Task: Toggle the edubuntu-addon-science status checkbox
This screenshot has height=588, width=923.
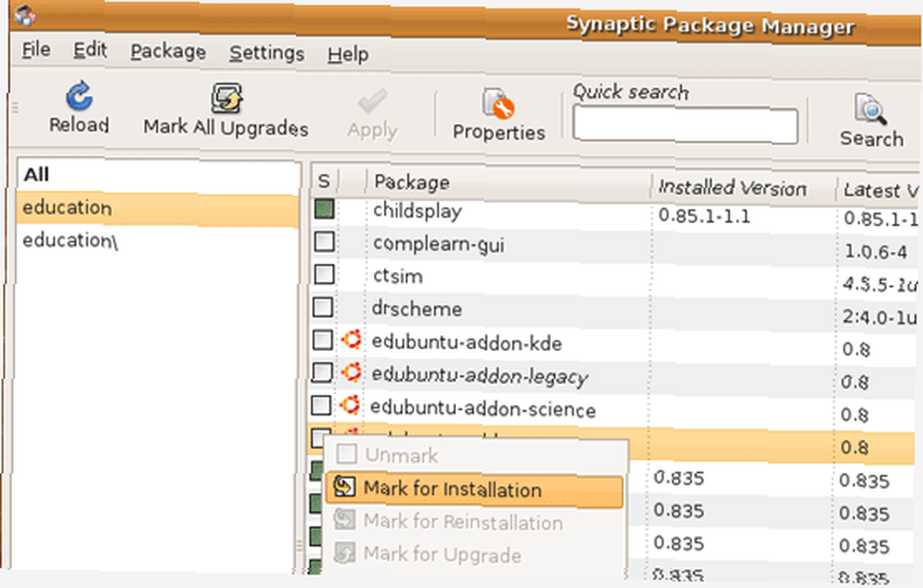Action: (x=321, y=405)
